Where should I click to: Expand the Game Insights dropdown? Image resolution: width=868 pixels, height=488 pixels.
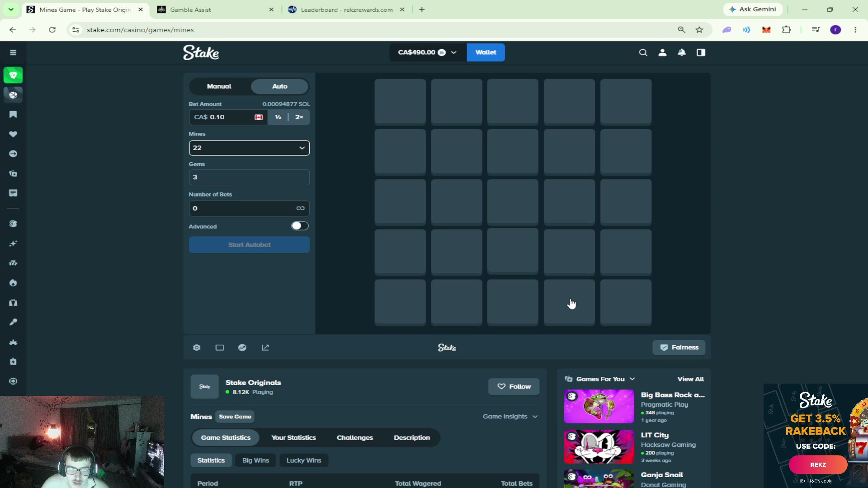(x=510, y=417)
